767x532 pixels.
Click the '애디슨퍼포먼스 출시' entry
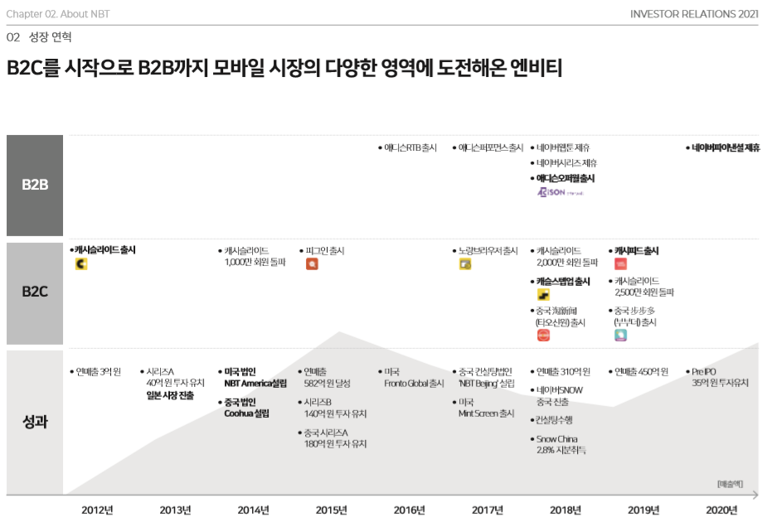coord(491,148)
